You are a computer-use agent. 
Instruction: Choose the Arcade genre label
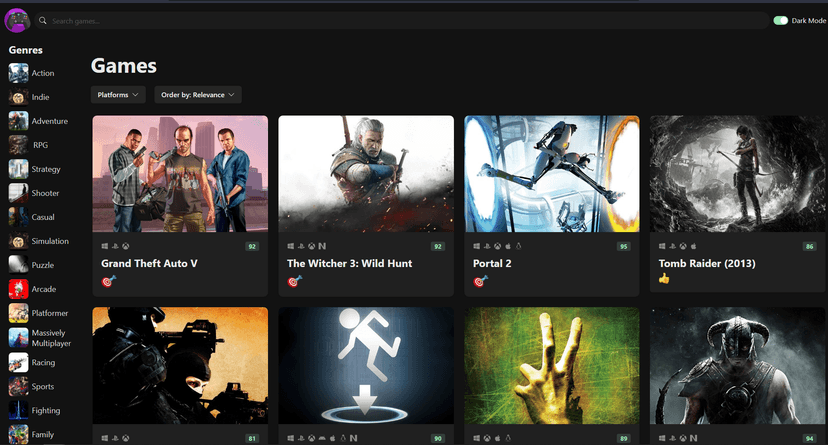click(44, 289)
